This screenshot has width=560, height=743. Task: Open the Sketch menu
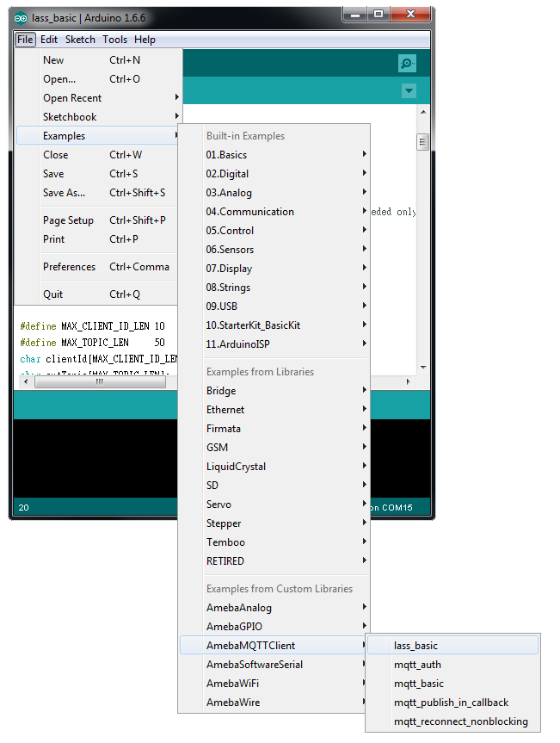[x=80, y=40]
